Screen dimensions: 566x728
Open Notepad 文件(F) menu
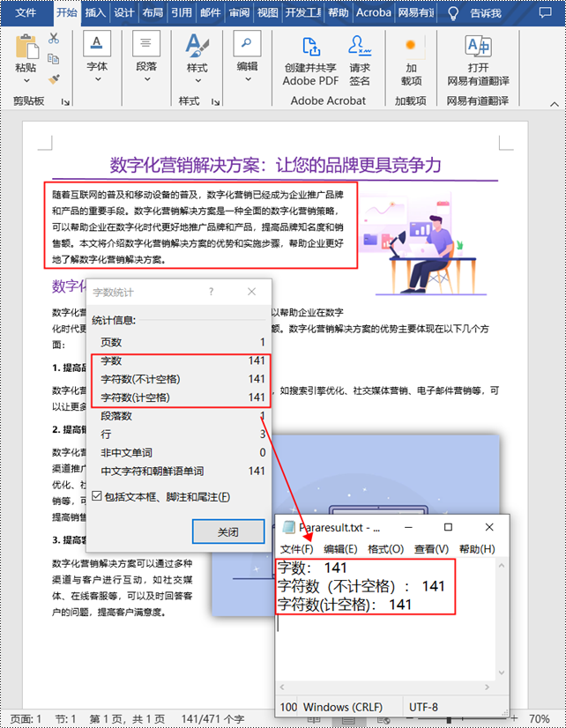297,549
